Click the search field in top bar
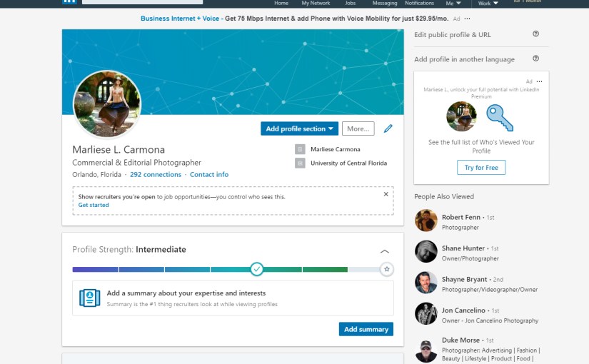Image resolution: width=589 pixels, height=364 pixels. (142, 2)
